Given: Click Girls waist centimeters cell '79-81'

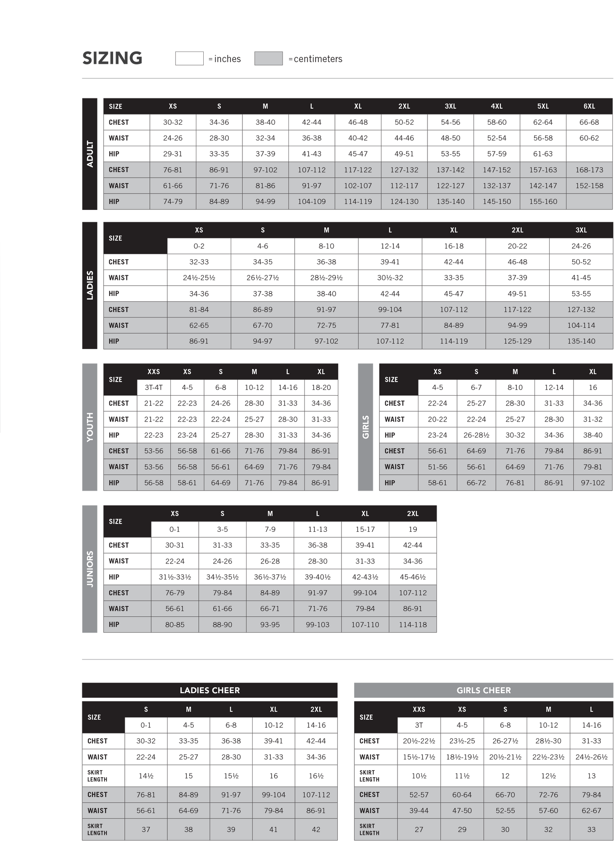Looking at the screenshot, I should click(593, 467).
